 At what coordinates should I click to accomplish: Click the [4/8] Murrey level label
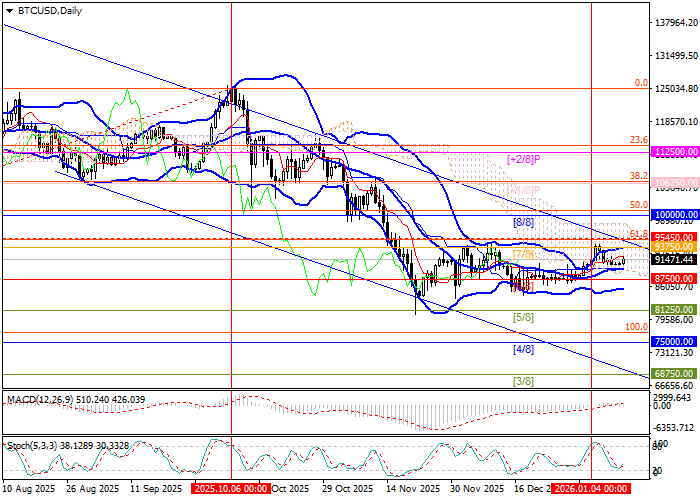pos(521,350)
